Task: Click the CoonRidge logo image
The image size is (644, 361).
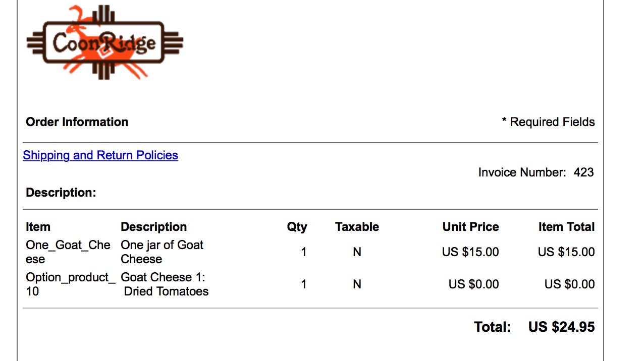Action: click(104, 42)
